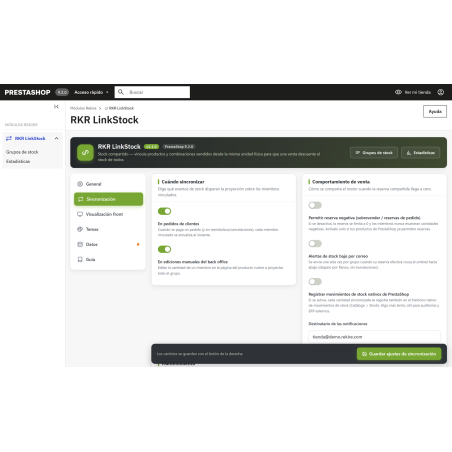The image size is (452, 452).
Task: Click Comportamiento de venta heading
Action: (x=341, y=182)
